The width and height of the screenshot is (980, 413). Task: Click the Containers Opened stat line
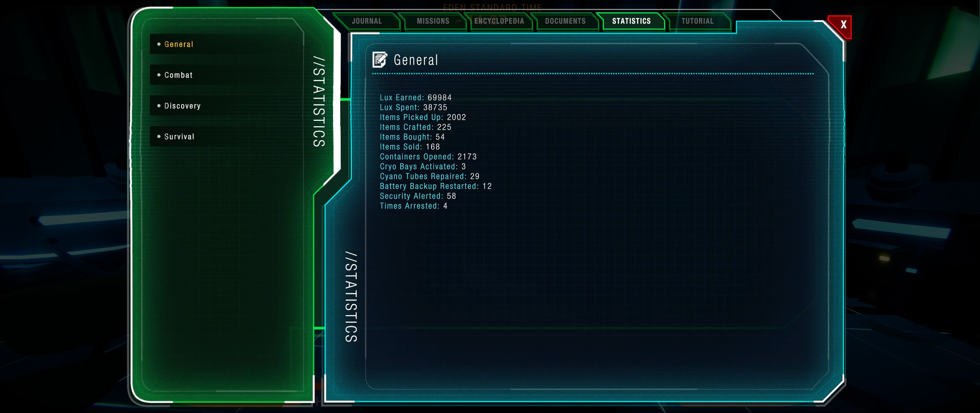click(428, 157)
